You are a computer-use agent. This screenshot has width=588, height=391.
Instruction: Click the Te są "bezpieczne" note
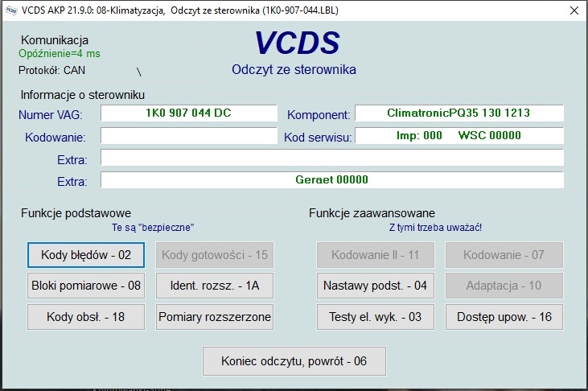point(153,228)
